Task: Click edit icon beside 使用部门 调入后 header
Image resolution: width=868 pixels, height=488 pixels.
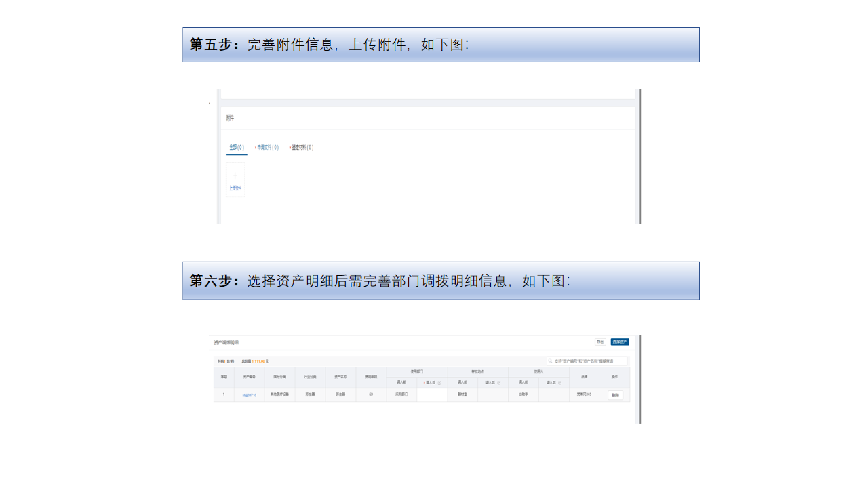Action: click(439, 383)
